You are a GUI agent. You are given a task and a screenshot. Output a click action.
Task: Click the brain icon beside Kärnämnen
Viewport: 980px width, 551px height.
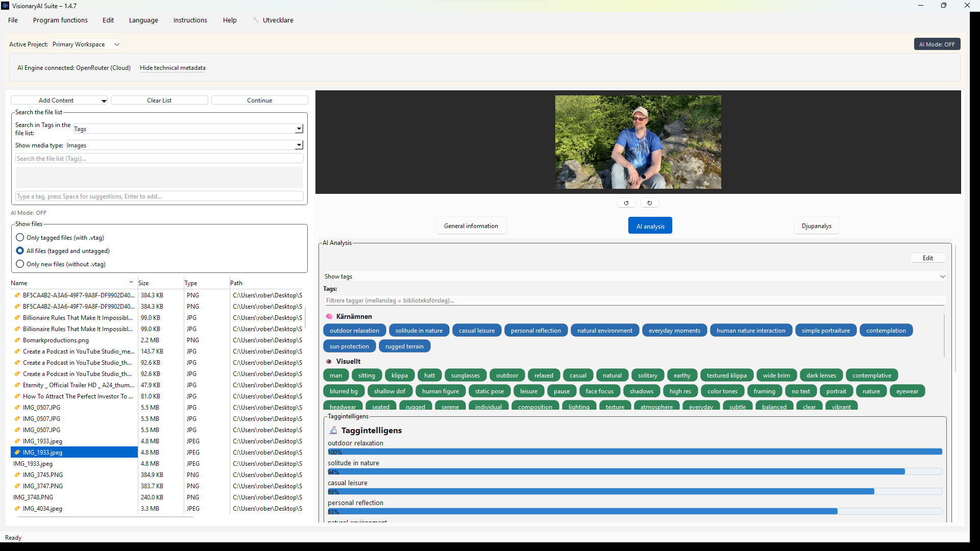(329, 317)
